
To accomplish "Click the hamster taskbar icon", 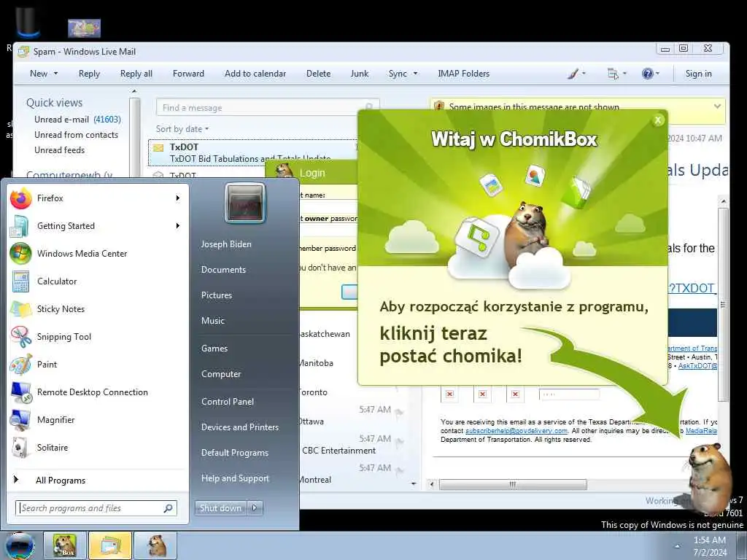I will [155, 545].
